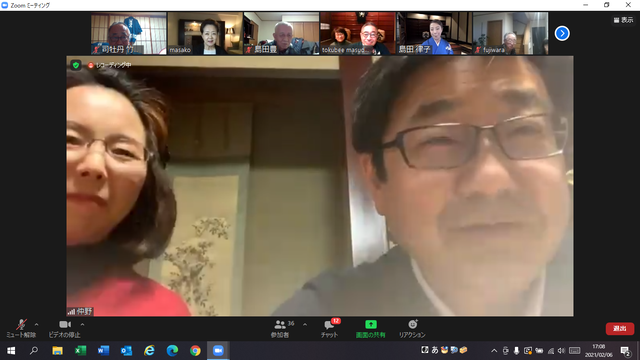Screen dimensions: 640x360
Task: Open Outlook from taskbar
Action: (126, 351)
